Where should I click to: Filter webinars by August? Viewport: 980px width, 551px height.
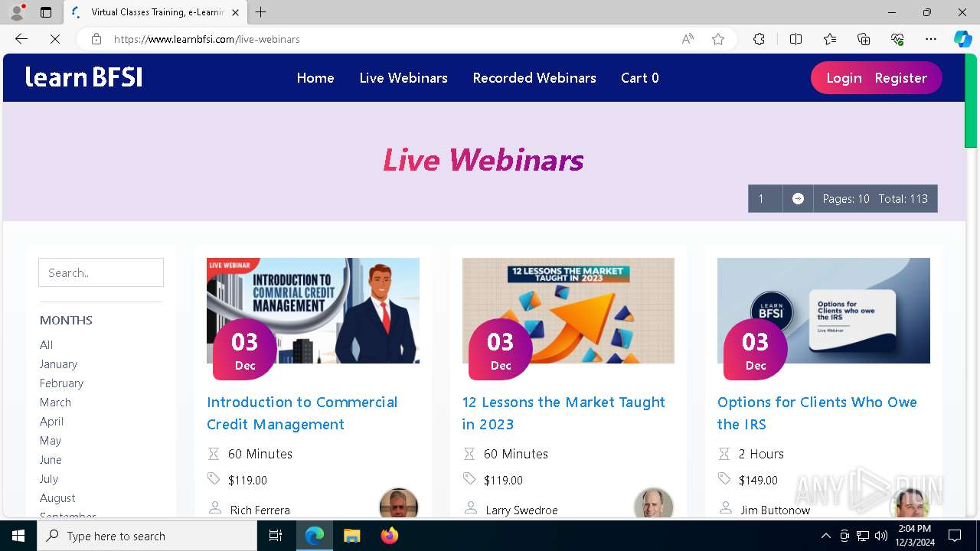pyautogui.click(x=57, y=498)
